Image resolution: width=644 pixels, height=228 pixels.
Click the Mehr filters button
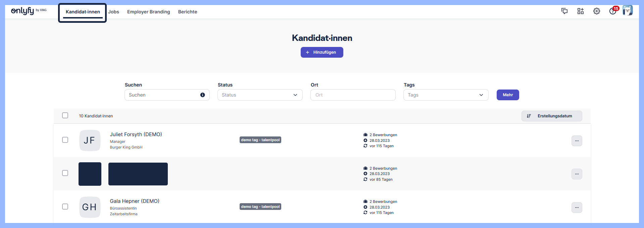pos(508,95)
